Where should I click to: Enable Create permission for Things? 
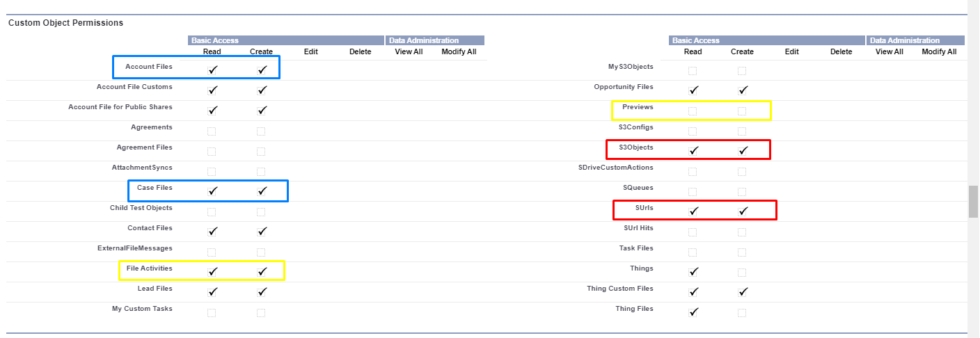[x=742, y=272]
